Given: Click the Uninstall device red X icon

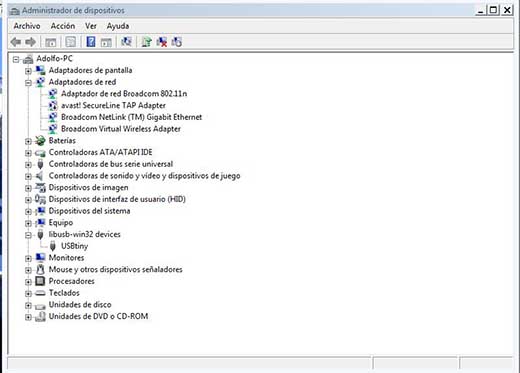Looking at the screenshot, I should 162,42.
